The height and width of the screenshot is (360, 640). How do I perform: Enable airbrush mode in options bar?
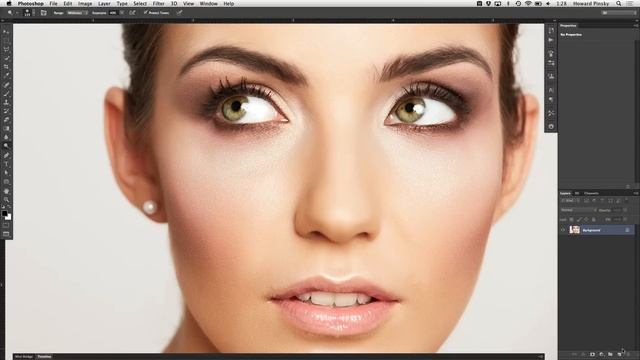pos(132,13)
